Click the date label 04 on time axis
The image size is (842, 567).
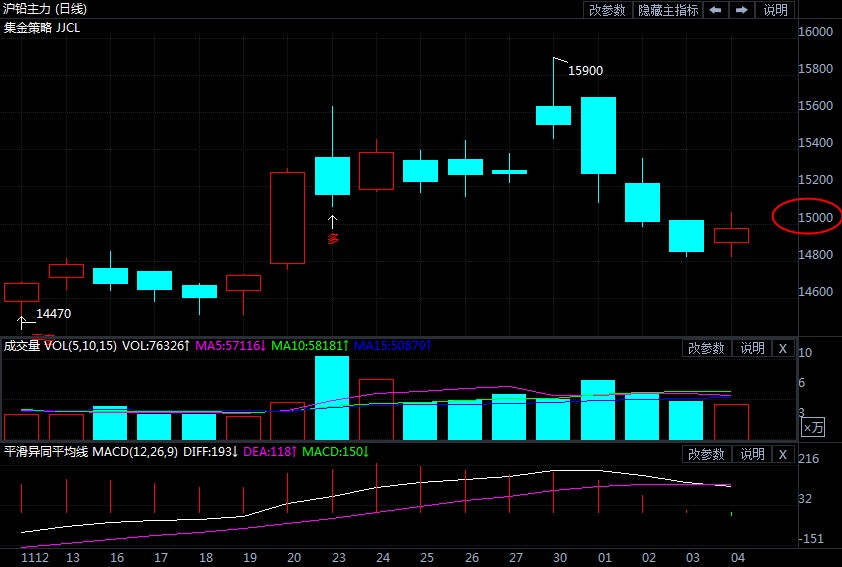click(738, 557)
